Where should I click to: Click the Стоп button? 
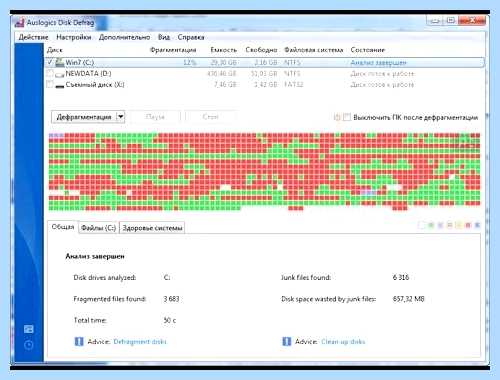coord(211,117)
